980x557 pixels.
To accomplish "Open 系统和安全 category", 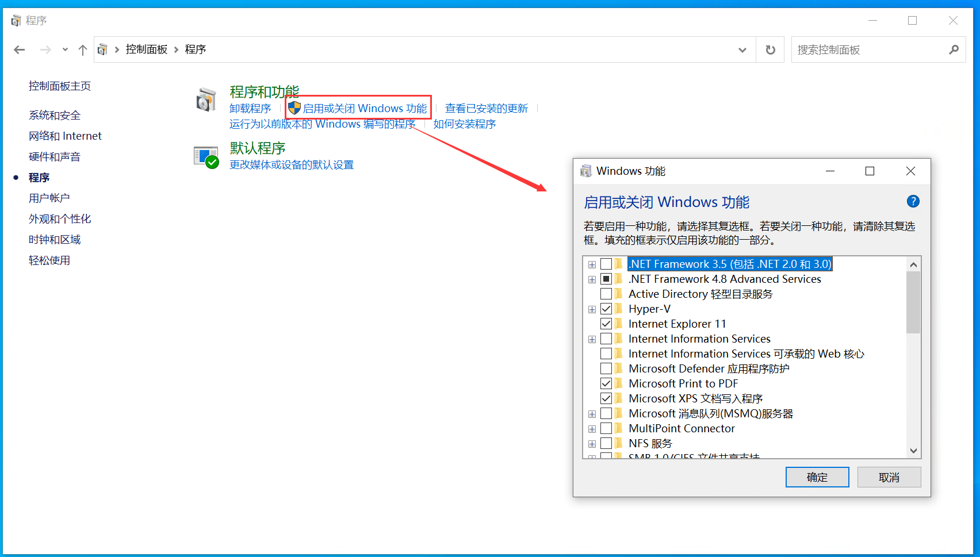I will (x=55, y=116).
